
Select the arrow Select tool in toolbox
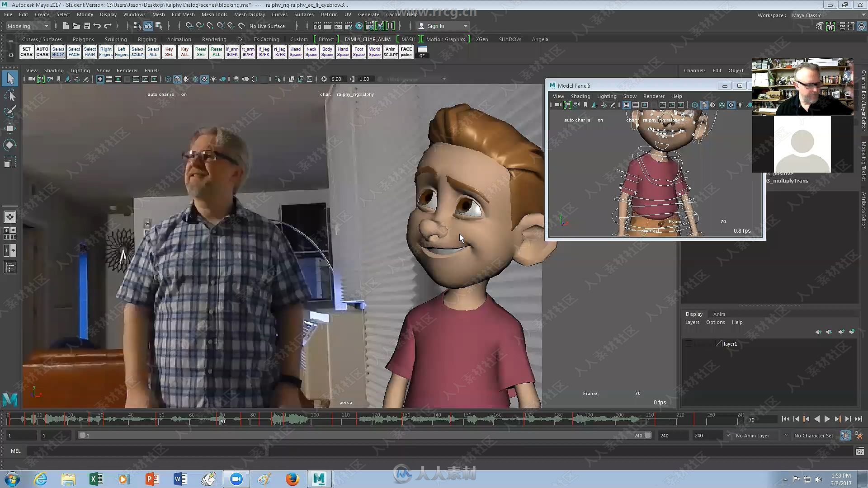10,78
